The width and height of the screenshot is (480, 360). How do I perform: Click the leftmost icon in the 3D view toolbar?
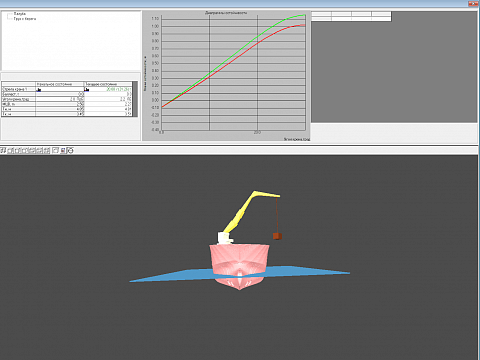point(3,151)
